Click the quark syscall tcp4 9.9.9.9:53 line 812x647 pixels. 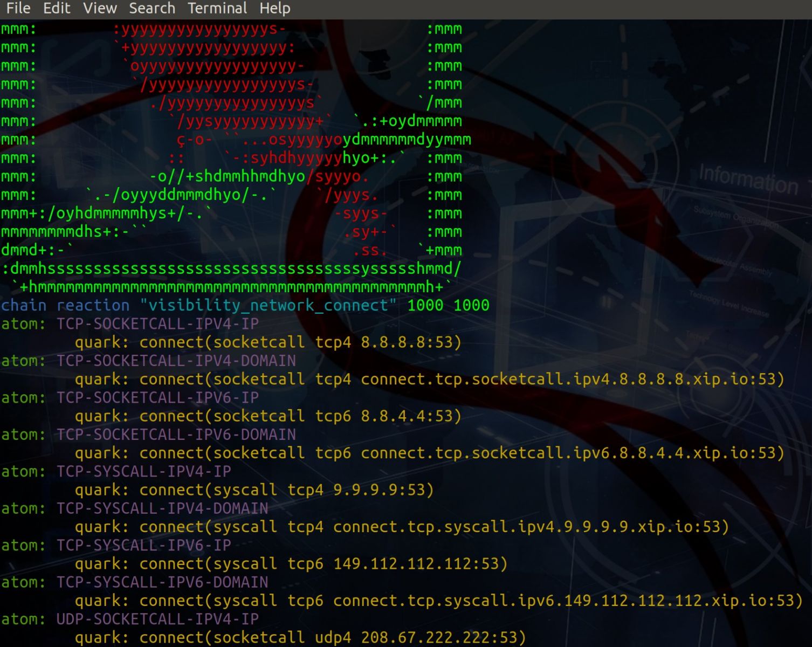(254, 490)
